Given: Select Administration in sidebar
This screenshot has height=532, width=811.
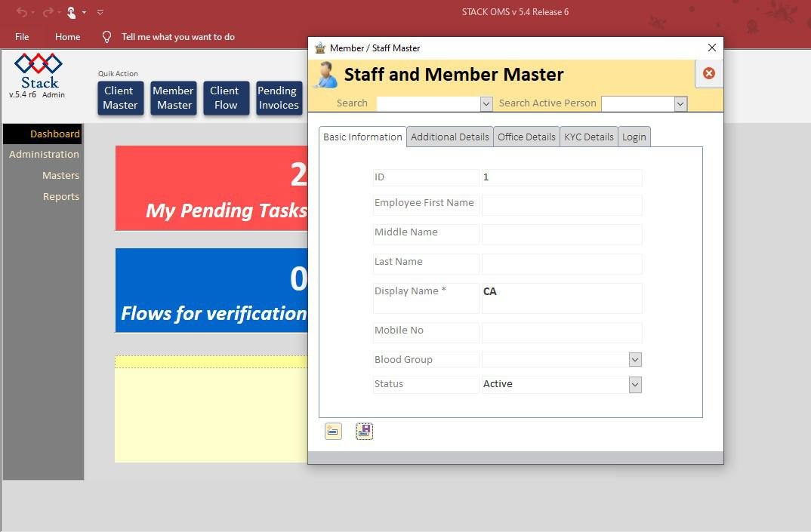Looking at the screenshot, I should click(x=44, y=154).
